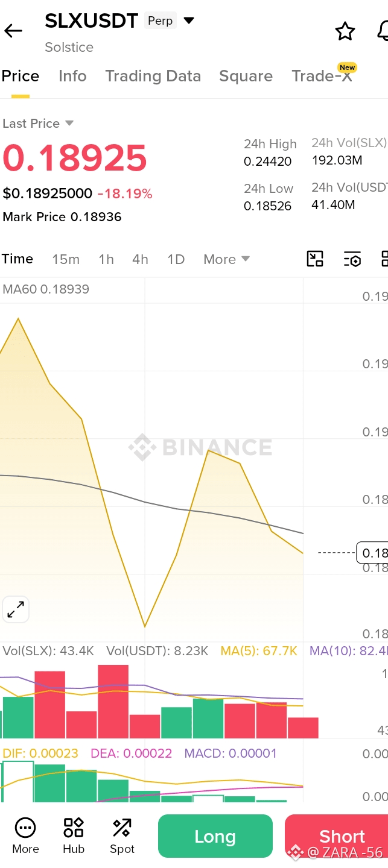Select the 15m chart interval
The width and height of the screenshot is (388, 868).
point(66,259)
